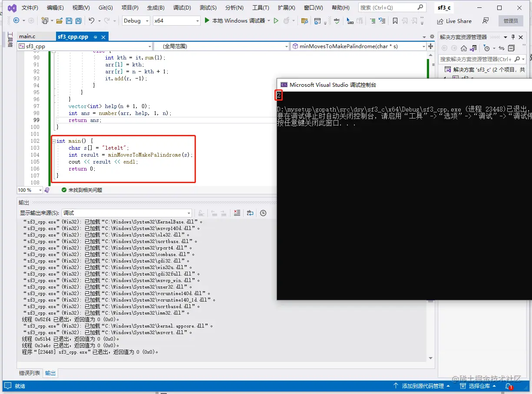
Task: Click the 管理员 badge button
Action: pos(511,21)
